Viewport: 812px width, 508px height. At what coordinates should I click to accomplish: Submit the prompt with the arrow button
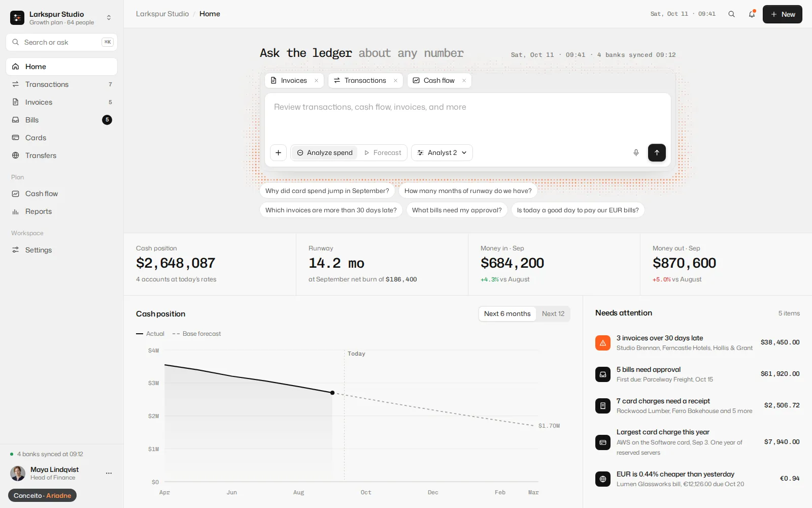[x=657, y=153]
